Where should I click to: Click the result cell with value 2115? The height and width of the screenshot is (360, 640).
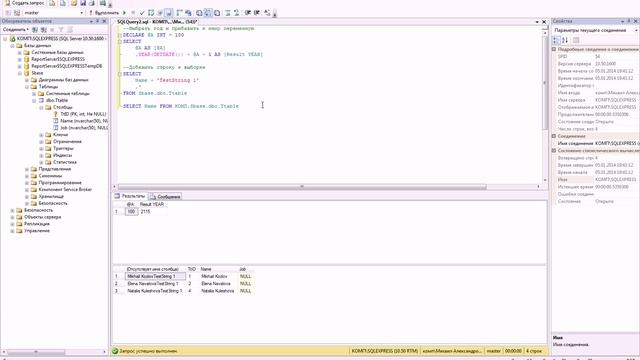152,211
